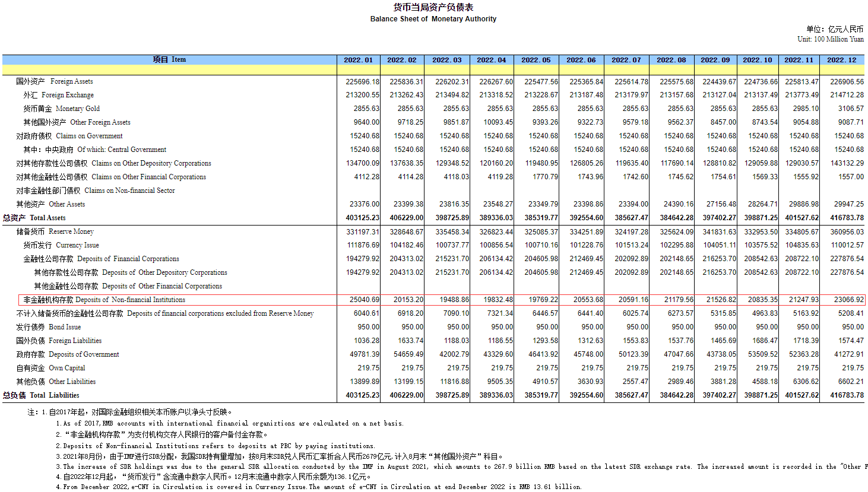The width and height of the screenshot is (868, 492).
Task: Click Total Liabilities value 397402.27 for 2022.09
Action: [x=720, y=396]
